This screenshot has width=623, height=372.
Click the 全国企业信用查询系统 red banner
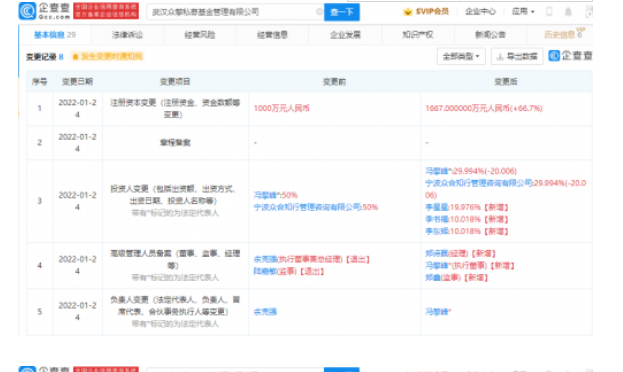106,11
